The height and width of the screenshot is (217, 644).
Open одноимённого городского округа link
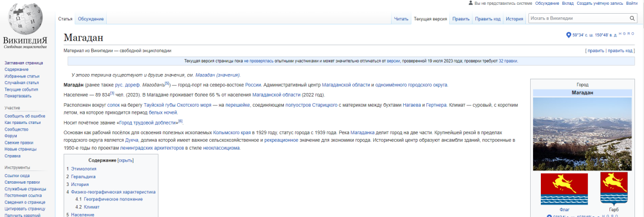(x=411, y=85)
